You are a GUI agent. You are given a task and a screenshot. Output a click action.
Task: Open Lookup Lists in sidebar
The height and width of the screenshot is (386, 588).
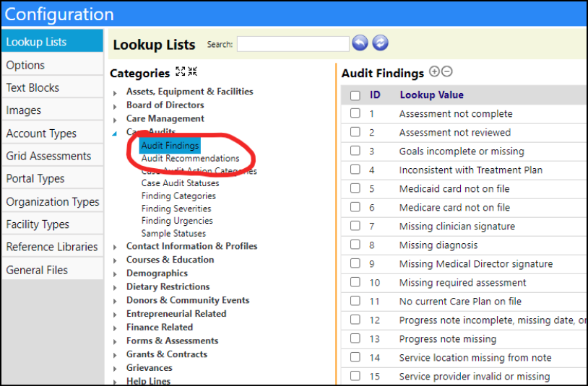click(53, 42)
